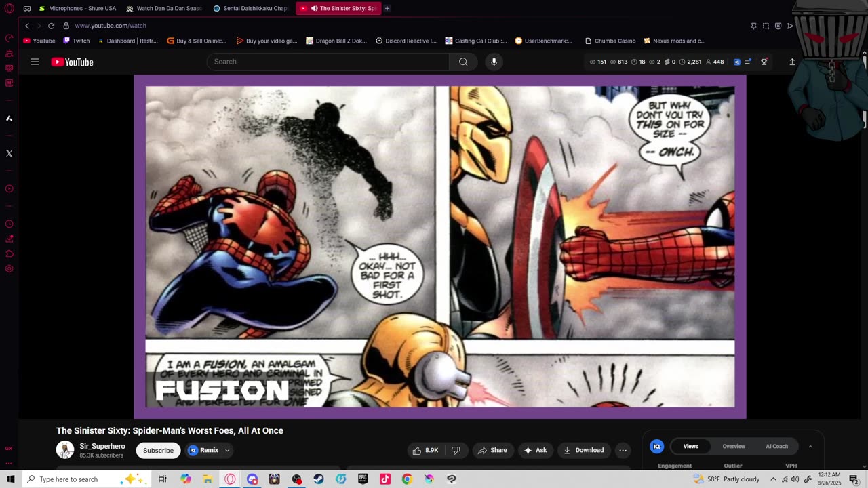Screen dimensions: 868x488
Task: Click the video player frame
Action: (x=440, y=247)
